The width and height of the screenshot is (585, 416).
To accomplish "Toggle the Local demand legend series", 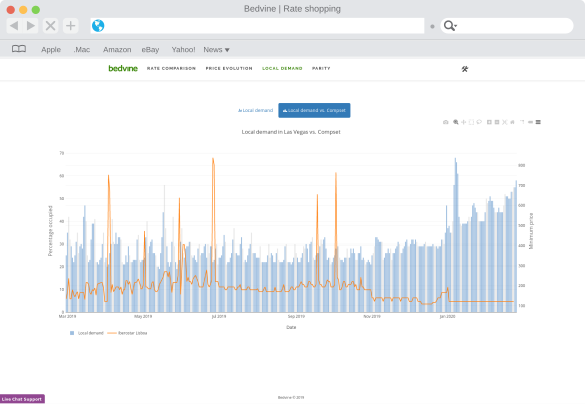I will [87, 333].
